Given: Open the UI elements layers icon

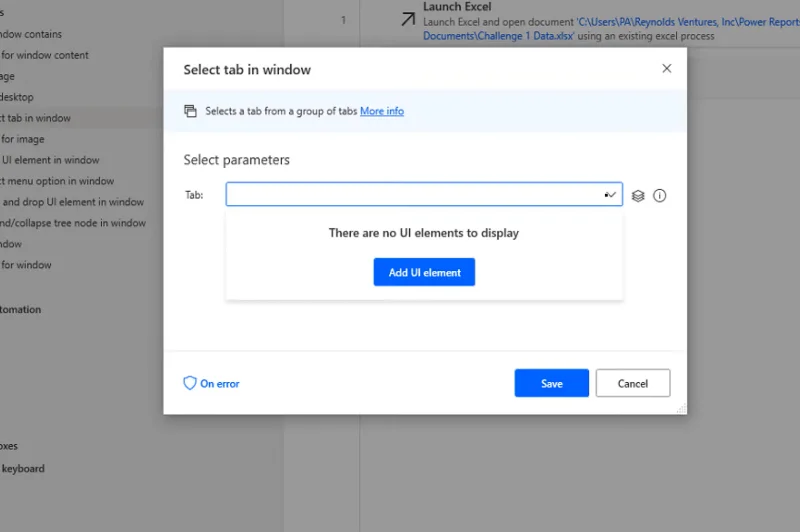Looking at the screenshot, I should [638, 195].
